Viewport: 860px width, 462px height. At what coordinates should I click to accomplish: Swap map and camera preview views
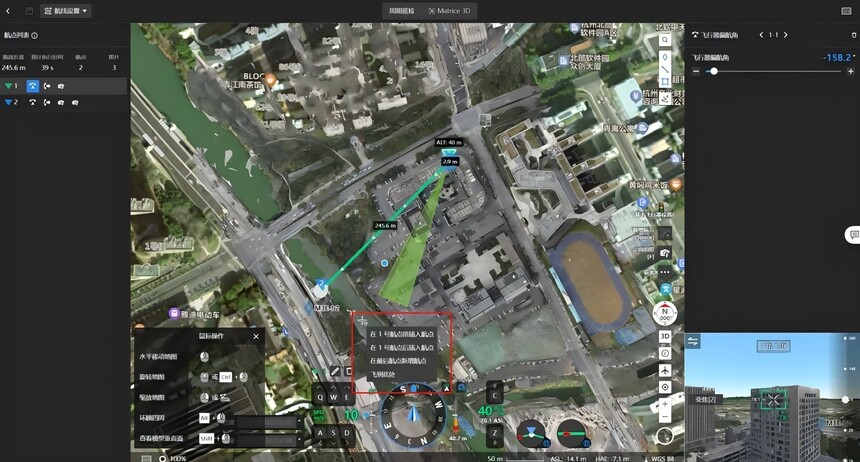(x=693, y=341)
